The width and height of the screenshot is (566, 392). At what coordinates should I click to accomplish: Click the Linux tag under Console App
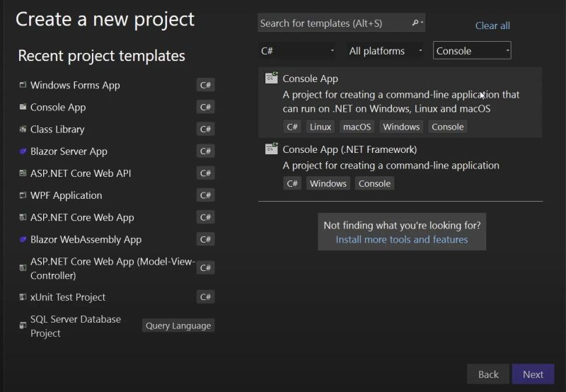(320, 127)
